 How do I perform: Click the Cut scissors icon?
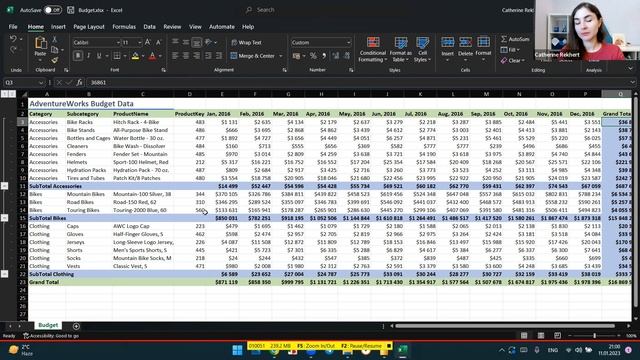click(x=54, y=39)
